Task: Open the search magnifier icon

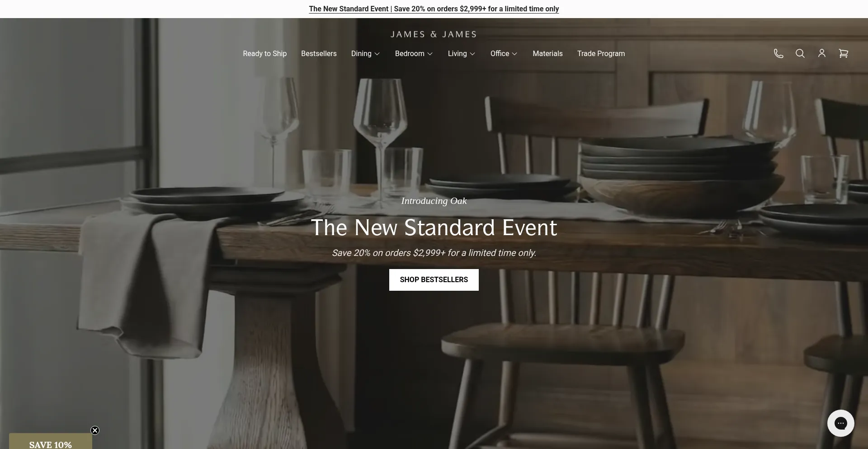Action: (x=800, y=53)
